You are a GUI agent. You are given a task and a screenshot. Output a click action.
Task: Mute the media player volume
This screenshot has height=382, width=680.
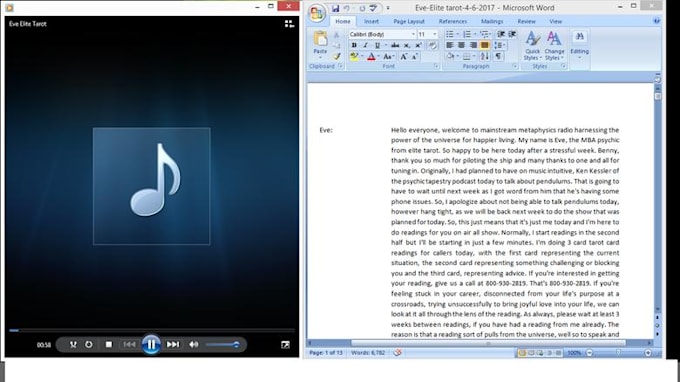pyautogui.click(x=193, y=345)
